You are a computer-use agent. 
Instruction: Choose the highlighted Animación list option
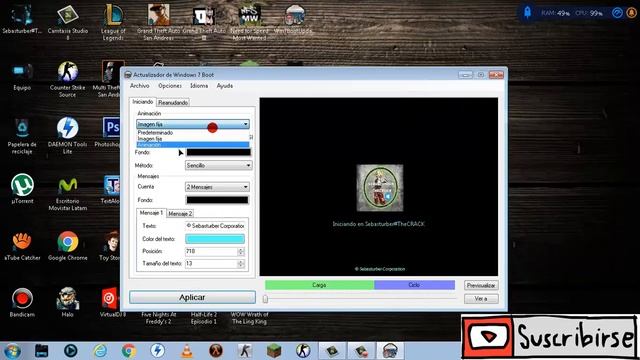(x=193, y=145)
